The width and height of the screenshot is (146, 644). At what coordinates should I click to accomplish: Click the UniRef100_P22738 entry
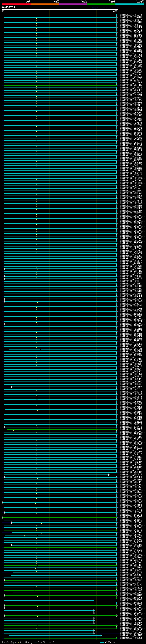pyautogui.click(x=131, y=70)
